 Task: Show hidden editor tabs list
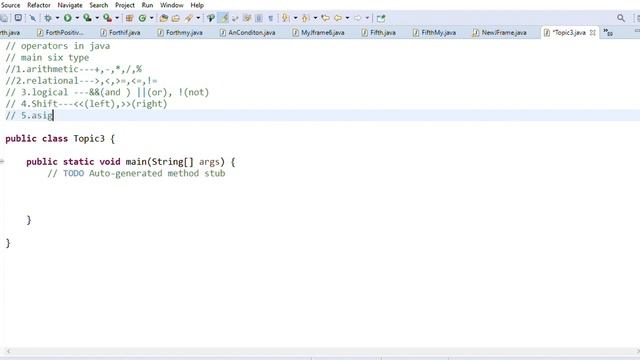608,32
